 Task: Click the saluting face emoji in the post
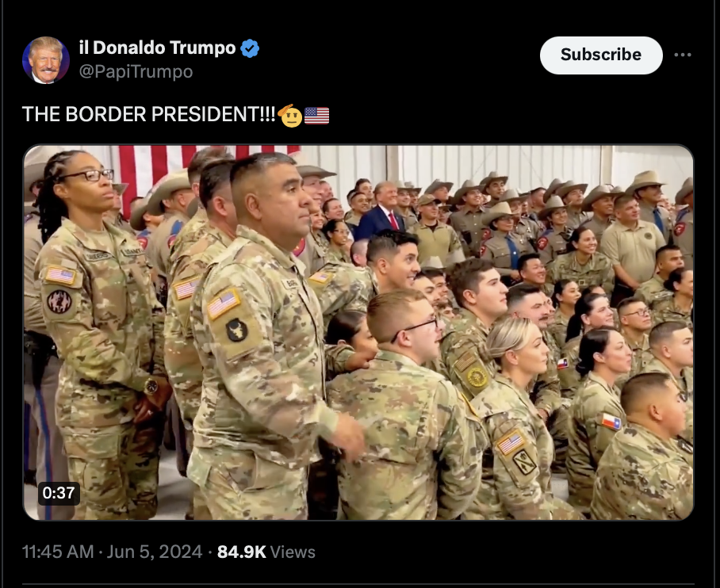point(290,115)
